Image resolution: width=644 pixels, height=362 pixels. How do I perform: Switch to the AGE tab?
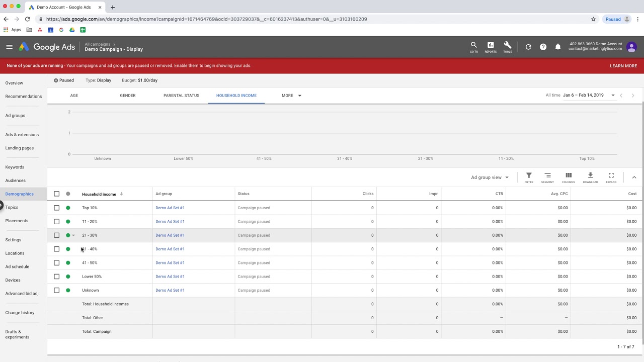(x=74, y=95)
